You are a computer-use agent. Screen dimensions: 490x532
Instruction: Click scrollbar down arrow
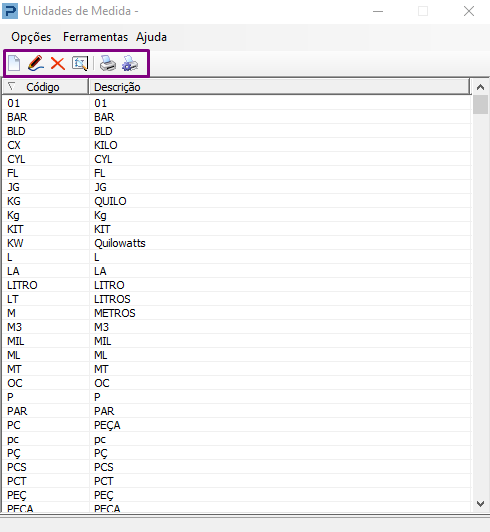pyautogui.click(x=480, y=504)
